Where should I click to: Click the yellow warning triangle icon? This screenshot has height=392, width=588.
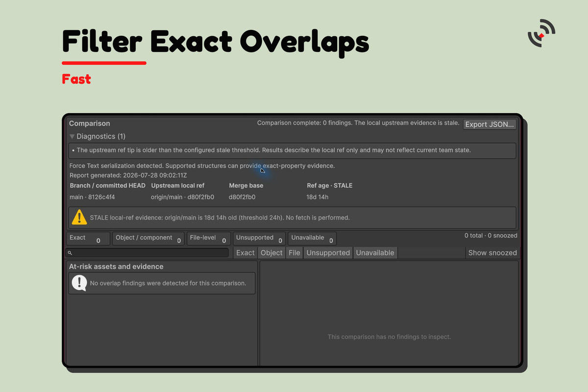[79, 217]
